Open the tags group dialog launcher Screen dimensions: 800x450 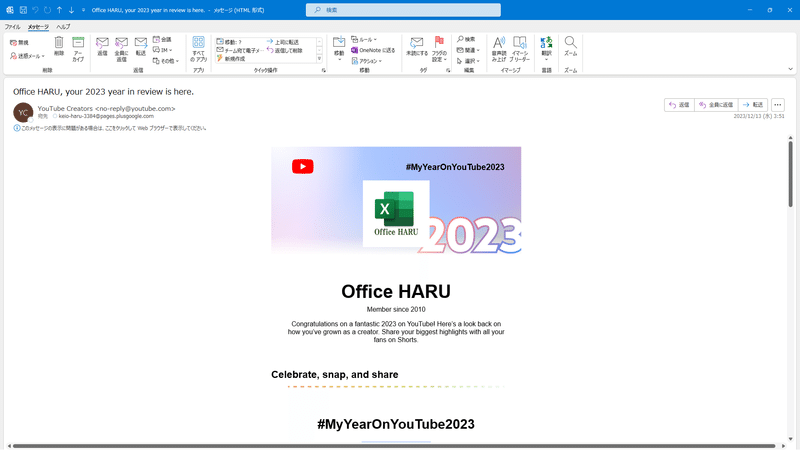pos(448,70)
